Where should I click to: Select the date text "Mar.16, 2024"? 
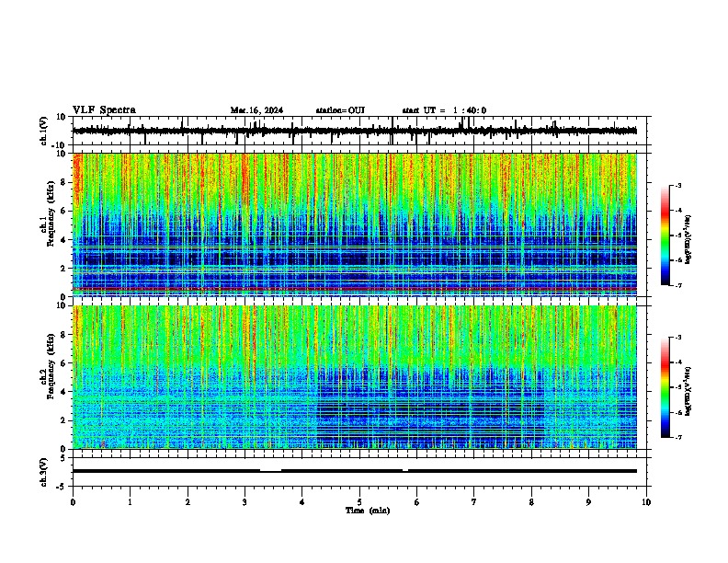click(256, 110)
